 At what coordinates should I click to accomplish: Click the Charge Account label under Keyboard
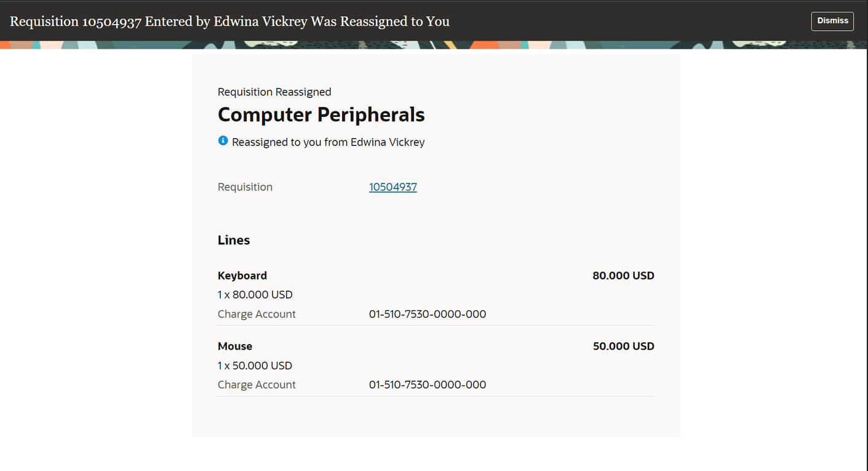(x=257, y=314)
